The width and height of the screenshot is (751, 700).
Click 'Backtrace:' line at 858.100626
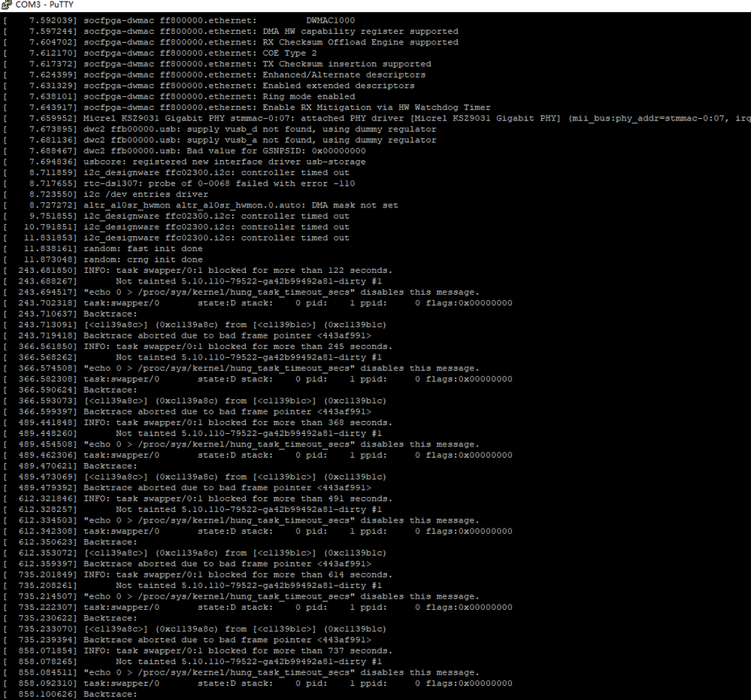[x=71, y=694]
